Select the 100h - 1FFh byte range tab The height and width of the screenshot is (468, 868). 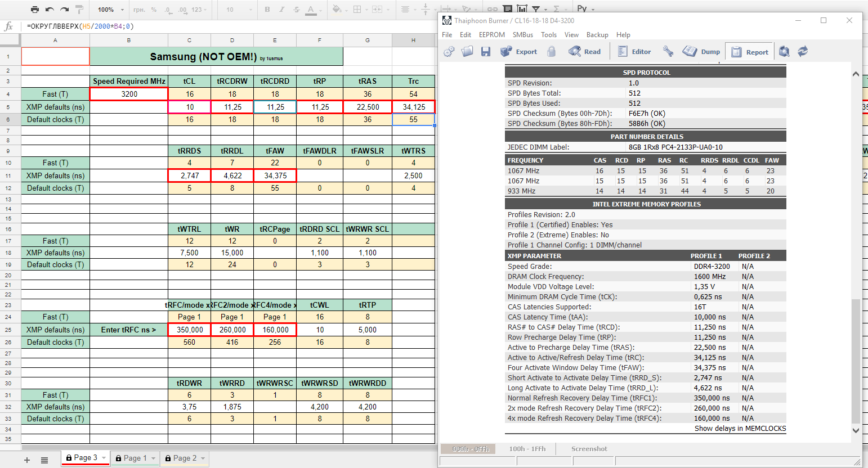[x=527, y=449]
